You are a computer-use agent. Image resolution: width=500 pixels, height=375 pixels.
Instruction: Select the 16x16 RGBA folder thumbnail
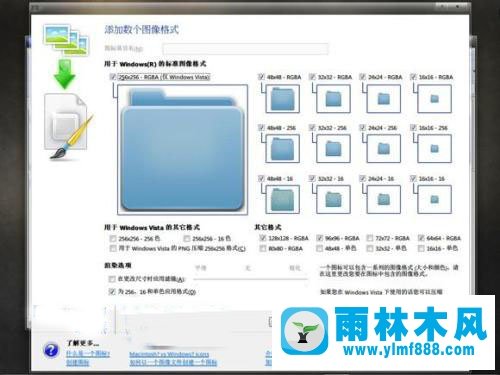pyautogui.click(x=434, y=99)
